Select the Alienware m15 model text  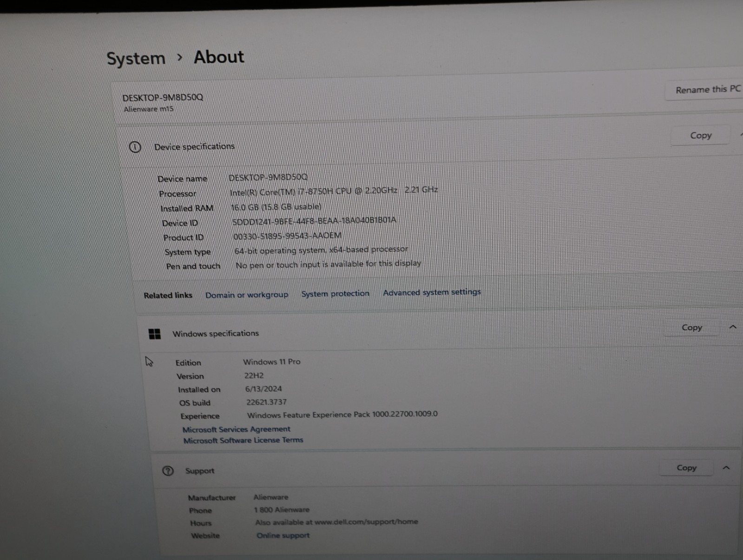[x=149, y=109]
